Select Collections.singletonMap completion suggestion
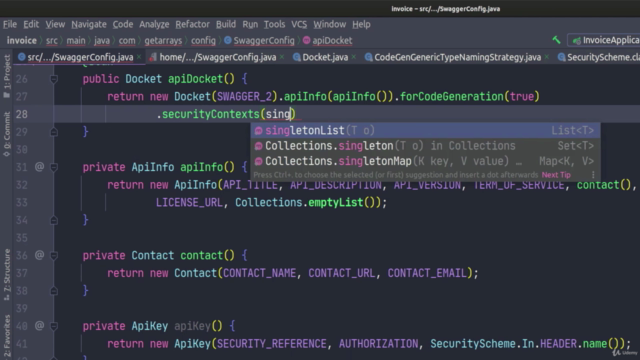This screenshot has width=640, height=360. click(x=425, y=161)
